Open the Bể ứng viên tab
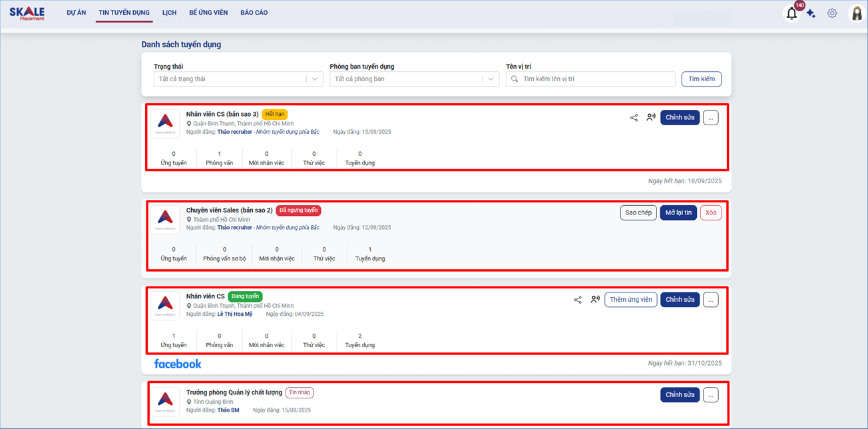 pos(208,13)
